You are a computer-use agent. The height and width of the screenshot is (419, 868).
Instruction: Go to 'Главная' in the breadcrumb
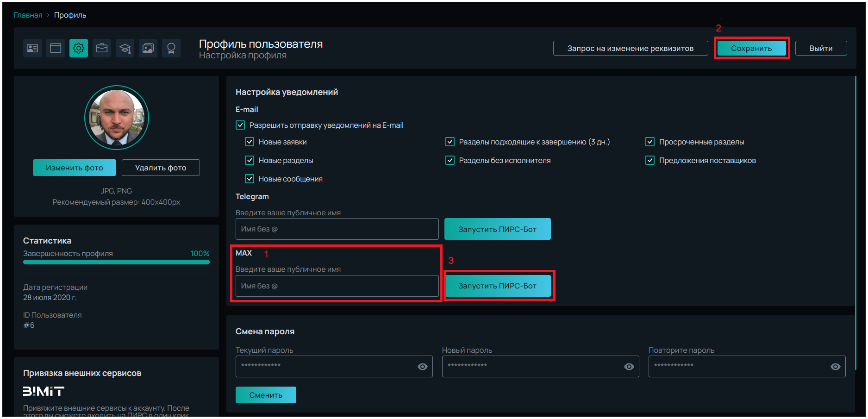pyautogui.click(x=28, y=15)
